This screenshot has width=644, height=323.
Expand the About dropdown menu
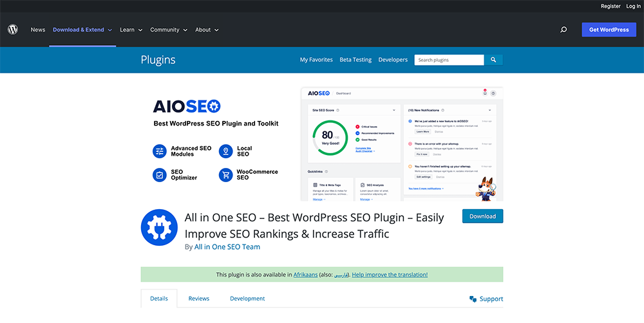click(207, 30)
